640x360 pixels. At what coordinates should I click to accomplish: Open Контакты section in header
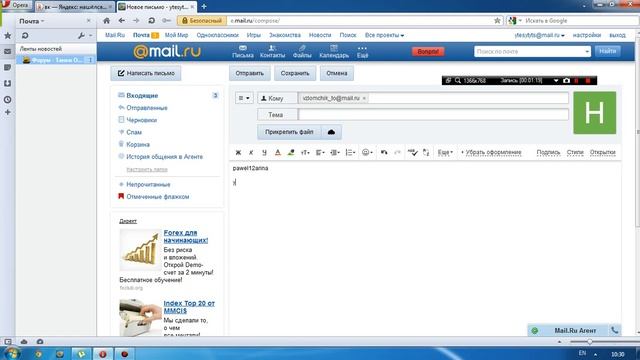(273, 52)
